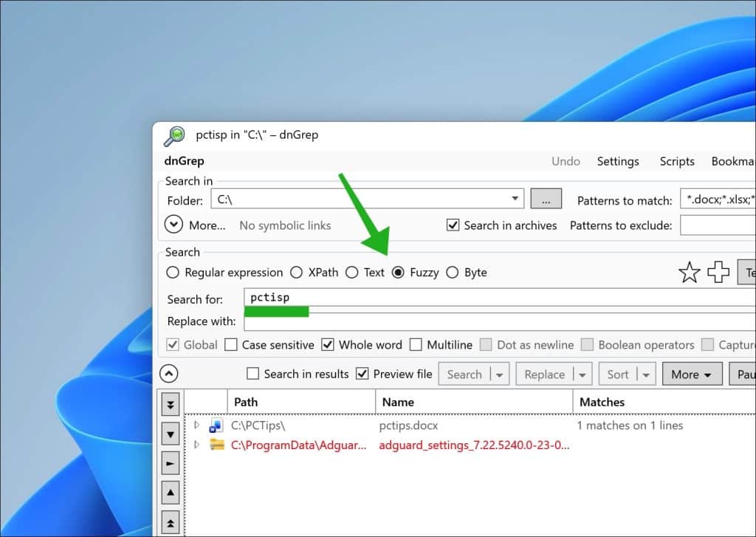
Task: Click the '1 matches on 1 lines' cell
Action: tap(630, 425)
